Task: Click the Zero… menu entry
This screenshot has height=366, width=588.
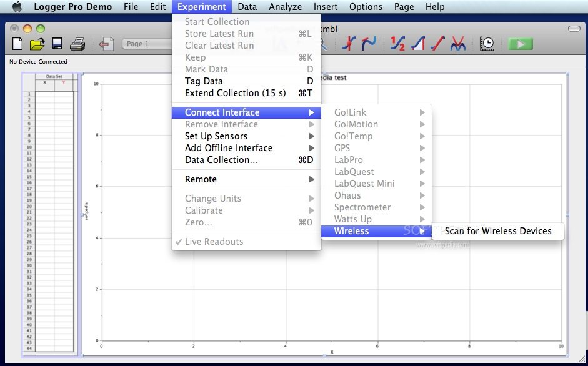Action: (x=246, y=222)
